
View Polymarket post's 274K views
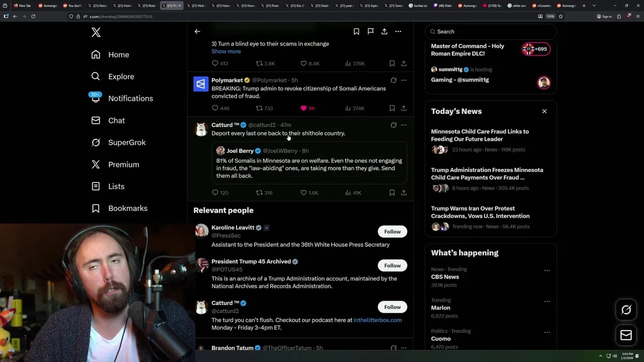pos(355,108)
